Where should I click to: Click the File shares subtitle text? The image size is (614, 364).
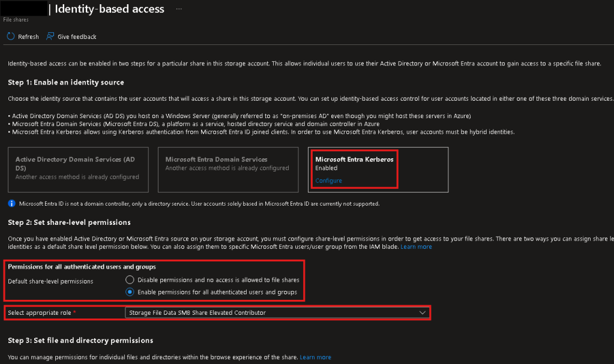click(x=16, y=20)
